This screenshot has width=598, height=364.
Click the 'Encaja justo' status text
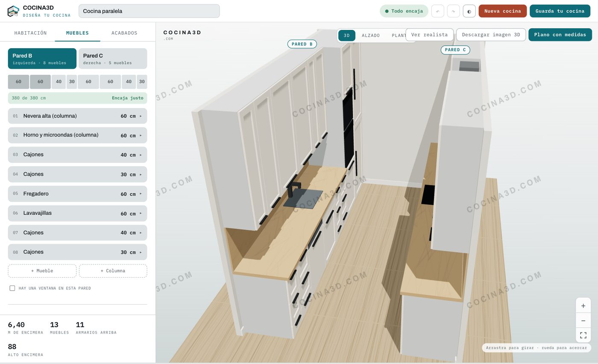[x=128, y=98]
